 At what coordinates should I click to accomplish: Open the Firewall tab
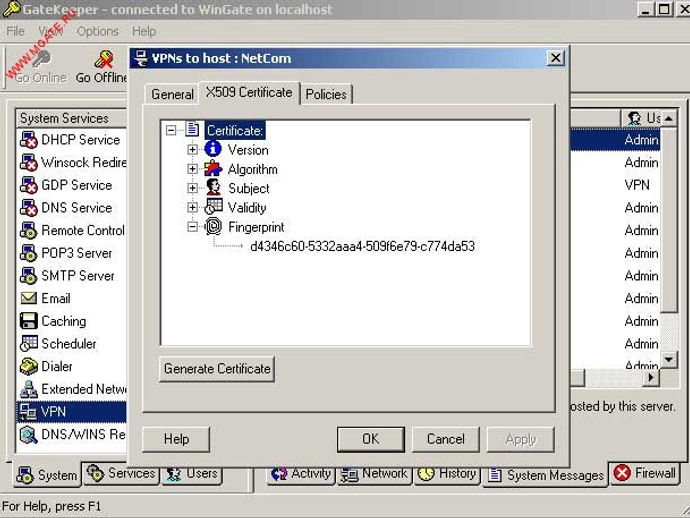(645, 473)
